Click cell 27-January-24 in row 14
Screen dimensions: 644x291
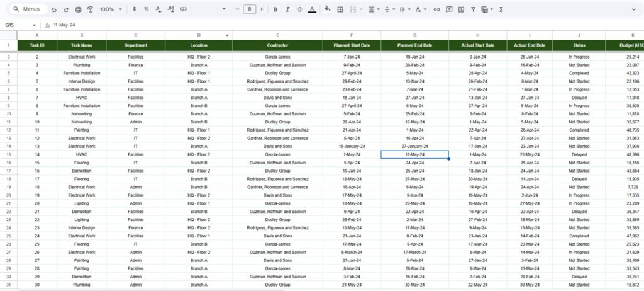pos(414,146)
